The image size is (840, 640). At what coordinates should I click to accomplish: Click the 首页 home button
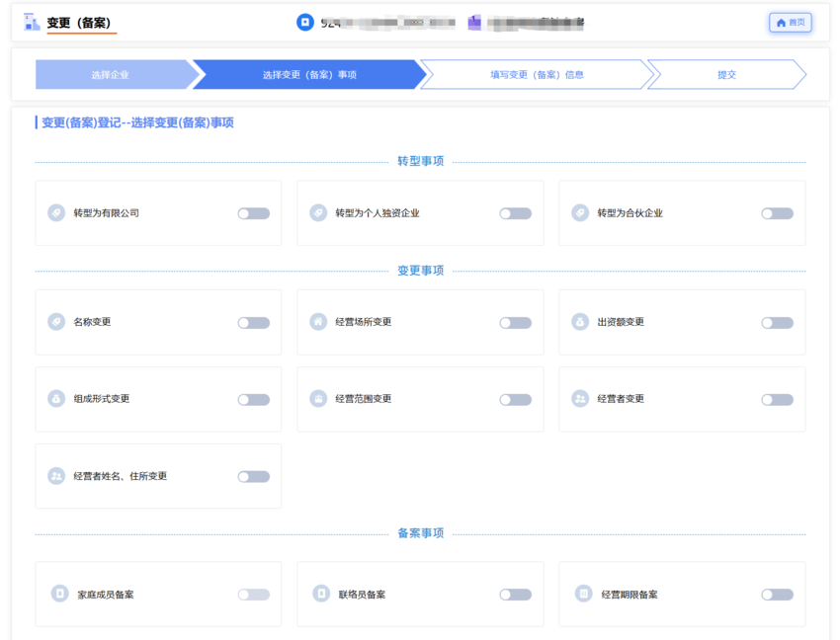coord(790,23)
